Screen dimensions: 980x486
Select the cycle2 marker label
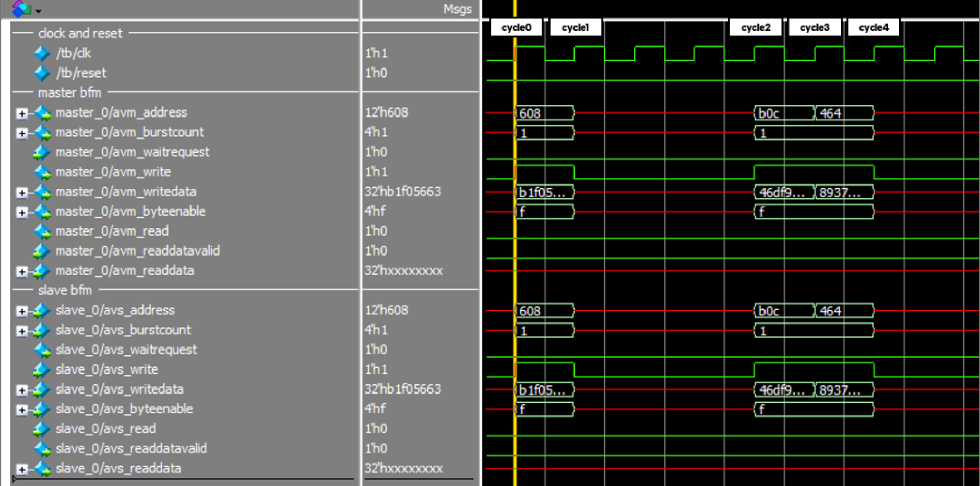[x=755, y=28]
